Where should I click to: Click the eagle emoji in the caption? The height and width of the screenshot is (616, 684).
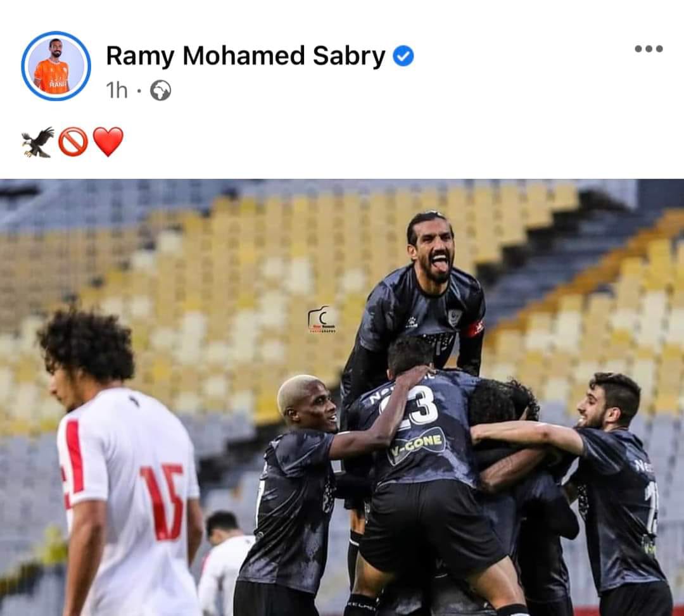(38, 142)
